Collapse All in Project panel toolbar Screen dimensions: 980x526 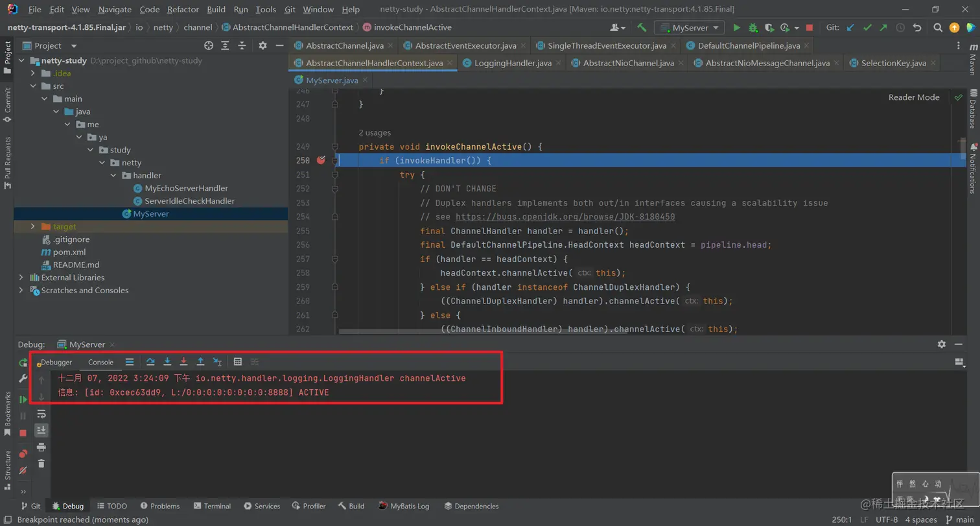pos(242,45)
